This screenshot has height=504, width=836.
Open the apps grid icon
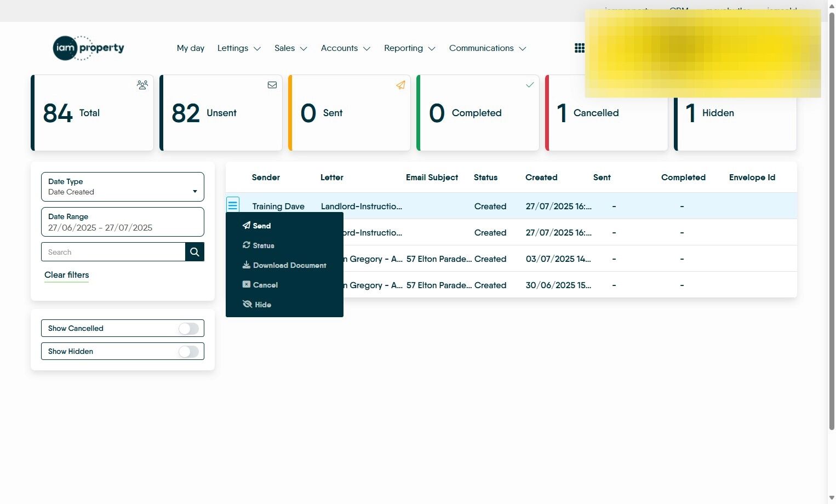[579, 48]
